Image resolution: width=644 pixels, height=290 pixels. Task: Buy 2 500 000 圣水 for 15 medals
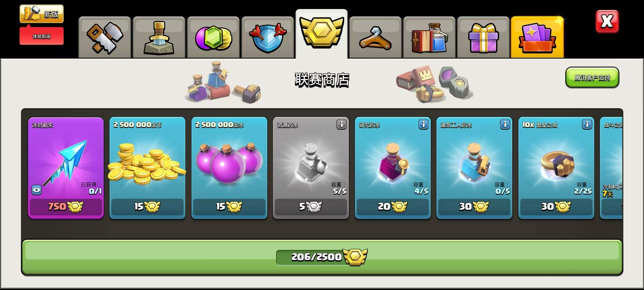point(229,206)
